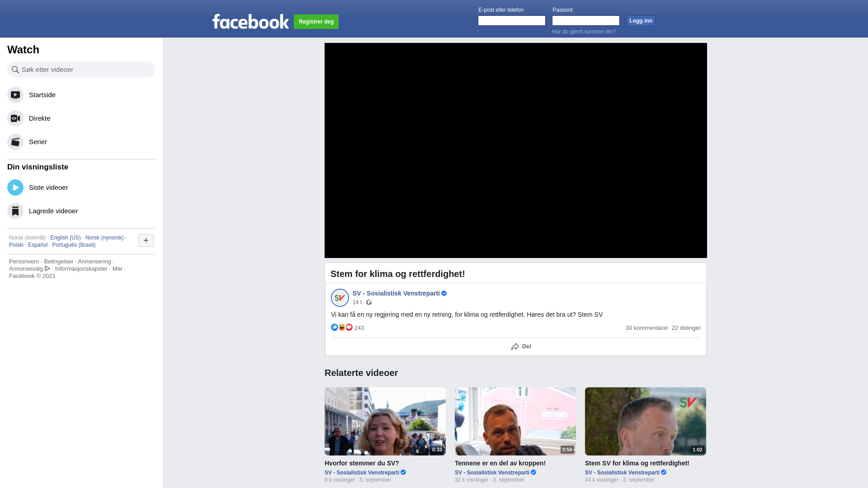868x488 pixels.
Task: Click title Tennene er en del av kroppen!
Action: click(500, 463)
